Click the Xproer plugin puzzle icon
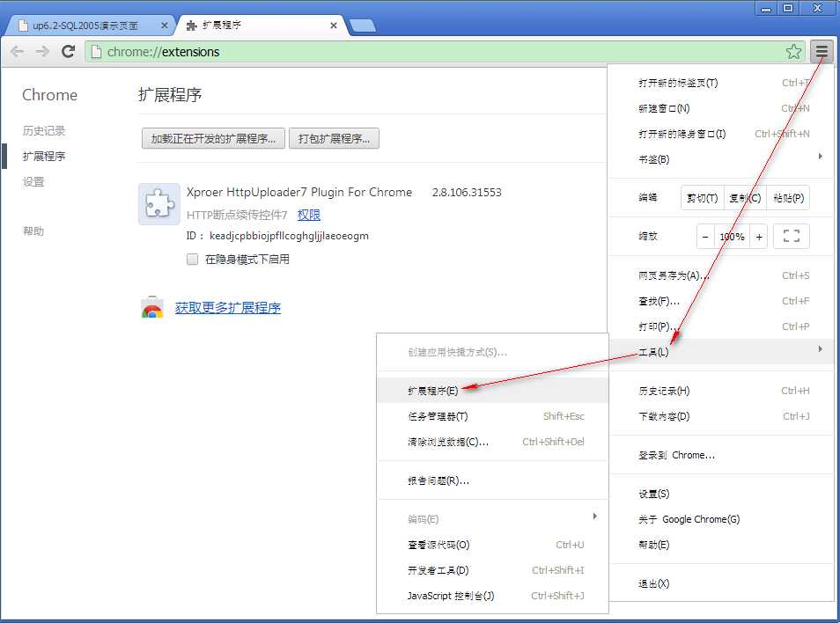Viewport: 840px width, 623px height. coord(159,204)
